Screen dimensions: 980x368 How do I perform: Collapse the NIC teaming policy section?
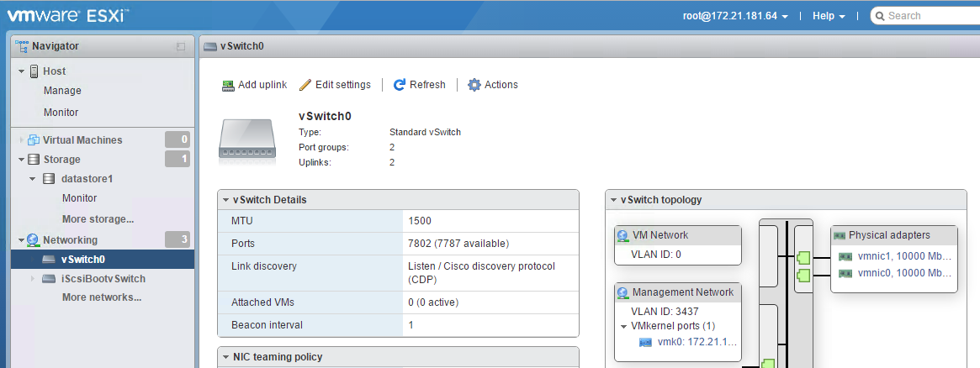(226, 357)
